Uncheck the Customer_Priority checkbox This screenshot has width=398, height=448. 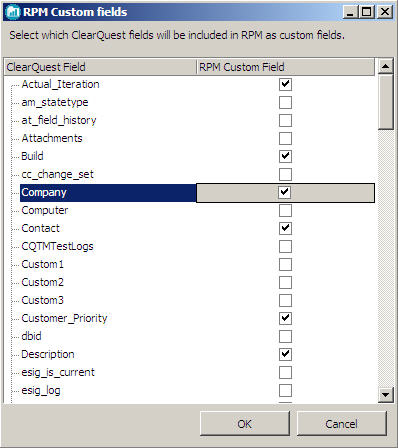coord(285,318)
